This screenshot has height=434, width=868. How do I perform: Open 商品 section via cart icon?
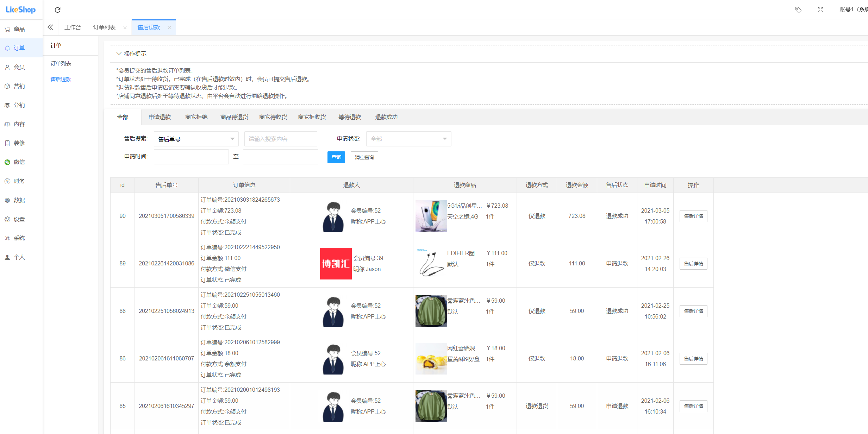[7, 29]
